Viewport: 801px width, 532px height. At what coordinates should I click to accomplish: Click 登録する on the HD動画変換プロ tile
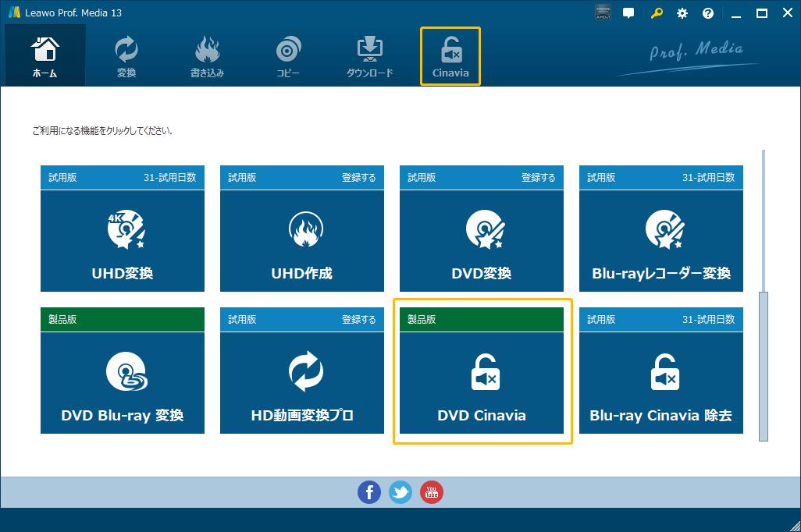[358, 320]
